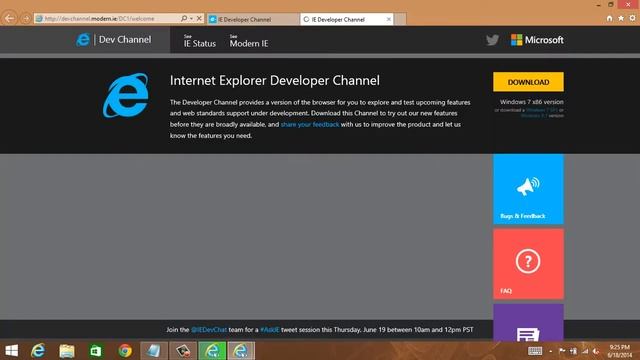This screenshot has width=640, height=360.
Task: Click the address bar URL field
Action: (x=108, y=18)
